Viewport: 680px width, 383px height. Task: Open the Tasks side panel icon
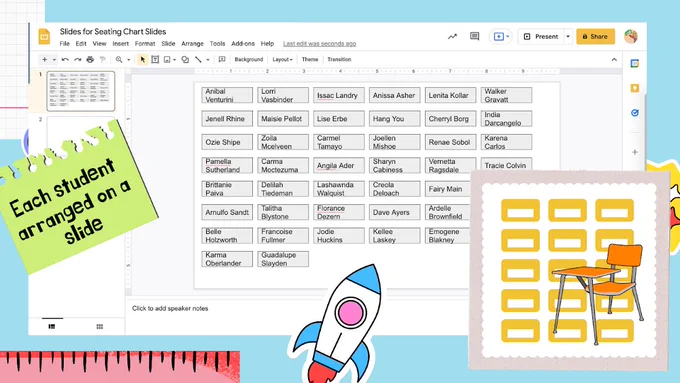pos(634,113)
